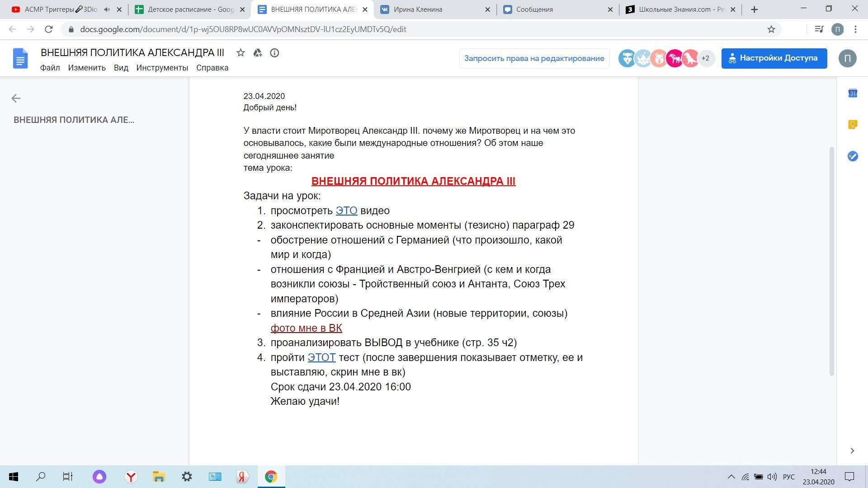Image resolution: width=868 pixels, height=488 pixels.
Task: Open the Google Docs home icon
Action: point(20,58)
